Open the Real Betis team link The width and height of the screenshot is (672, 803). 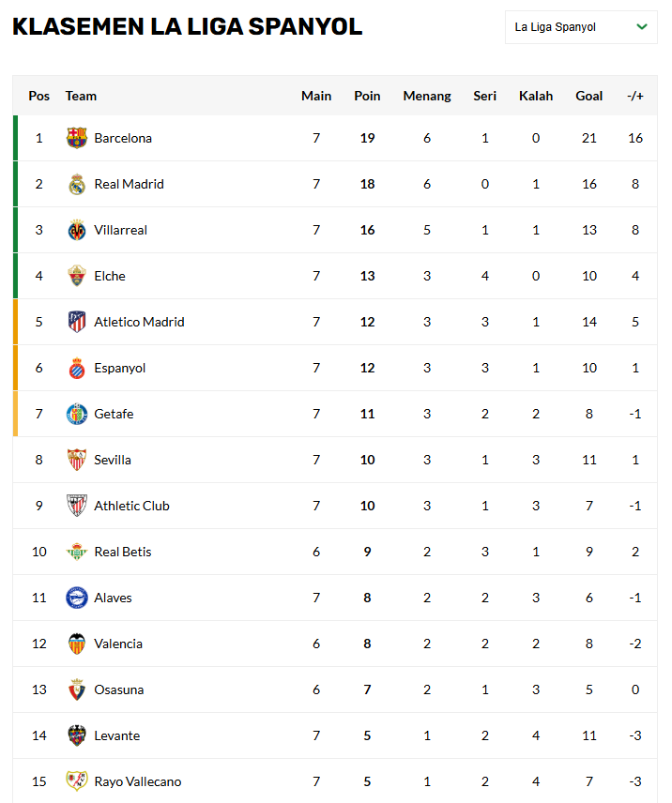(x=123, y=552)
